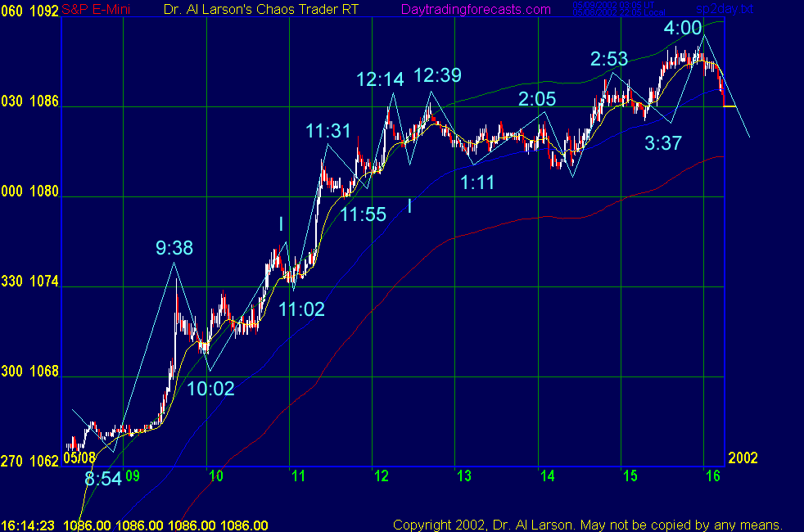Click the 05/08 date label
The image size is (804, 532).
[80, 460]
